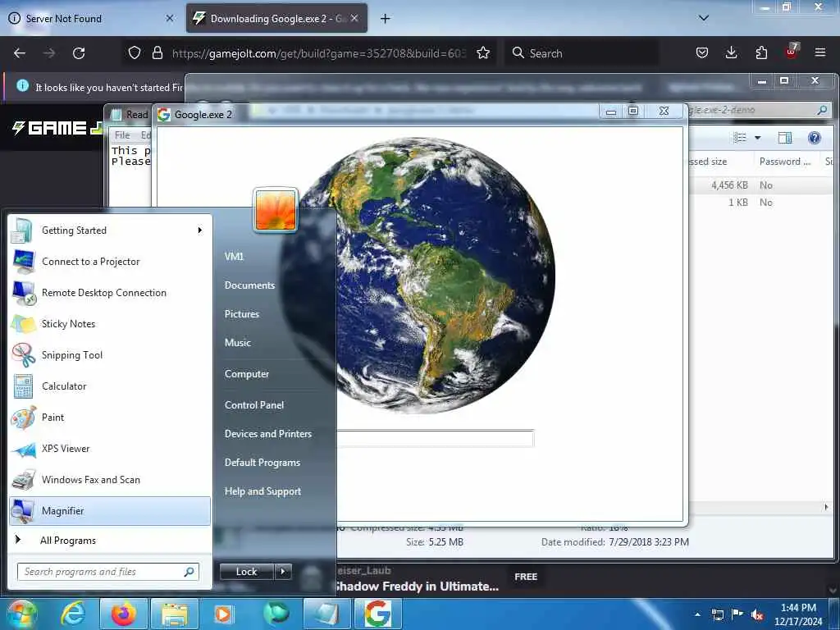This screenshot has width=840, height=630.
Task: Sort by Password column in archive window
Action: [x=785, y=162]
